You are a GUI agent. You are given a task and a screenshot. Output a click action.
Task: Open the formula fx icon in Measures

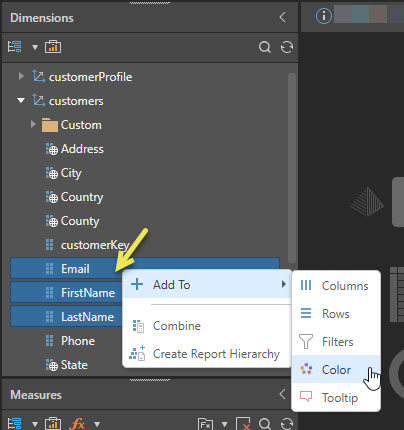(x=77, y=424)
